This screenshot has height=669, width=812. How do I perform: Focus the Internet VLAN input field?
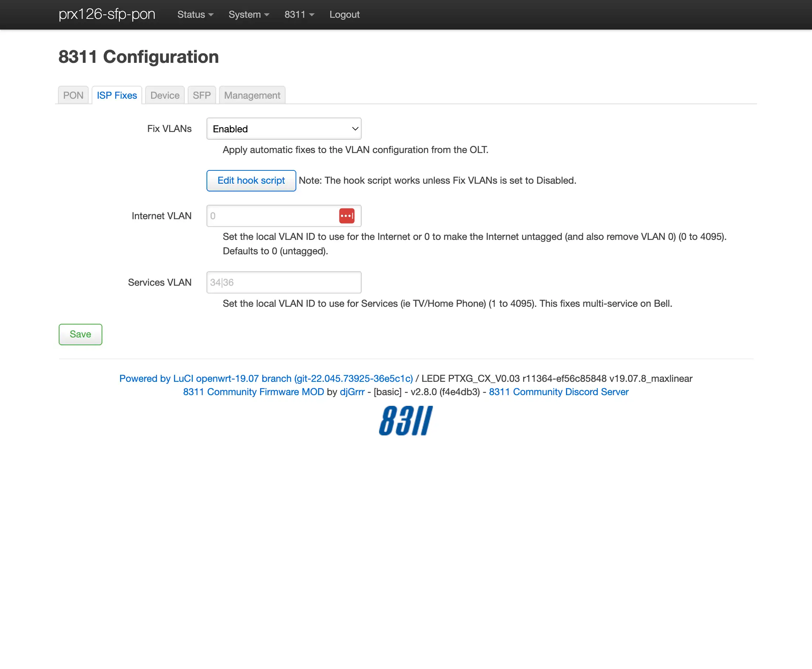pos(272,216)
